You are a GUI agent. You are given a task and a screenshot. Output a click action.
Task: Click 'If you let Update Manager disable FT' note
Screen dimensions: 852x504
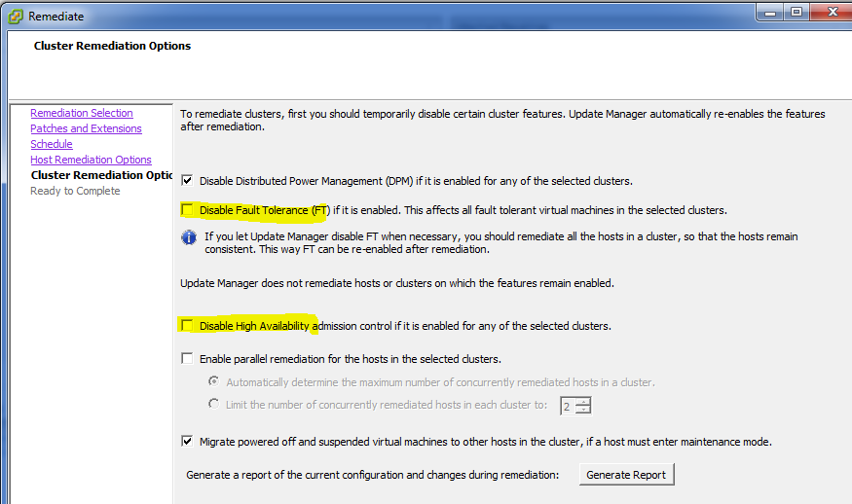point(501,243)
